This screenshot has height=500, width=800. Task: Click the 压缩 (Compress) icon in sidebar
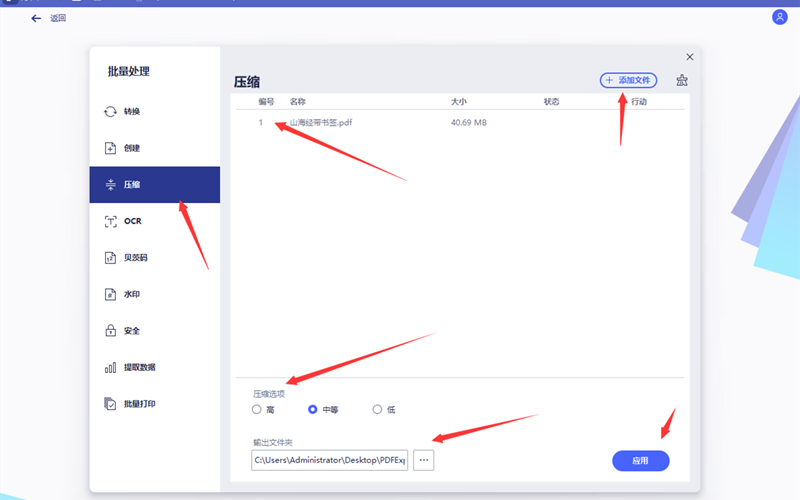coord(110,185)
